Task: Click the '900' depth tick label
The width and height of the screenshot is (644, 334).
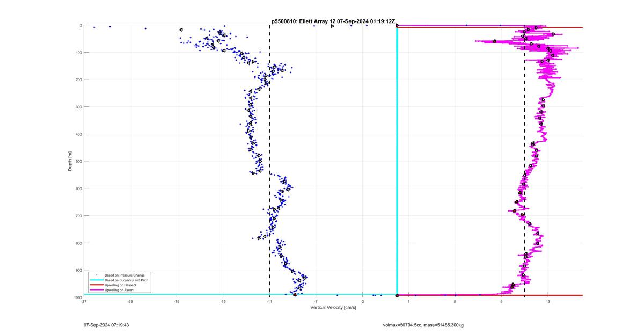Action: click(x=78, y=270)
